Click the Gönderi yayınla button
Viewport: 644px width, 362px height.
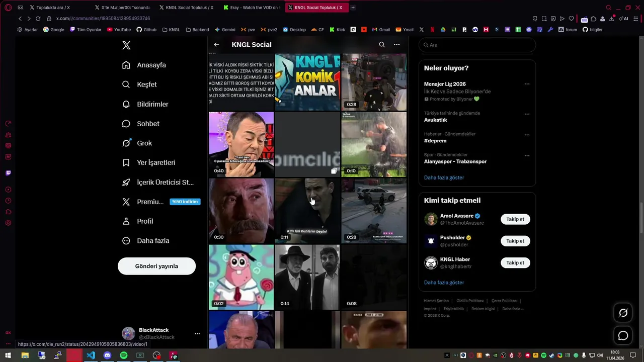point(156,266)
